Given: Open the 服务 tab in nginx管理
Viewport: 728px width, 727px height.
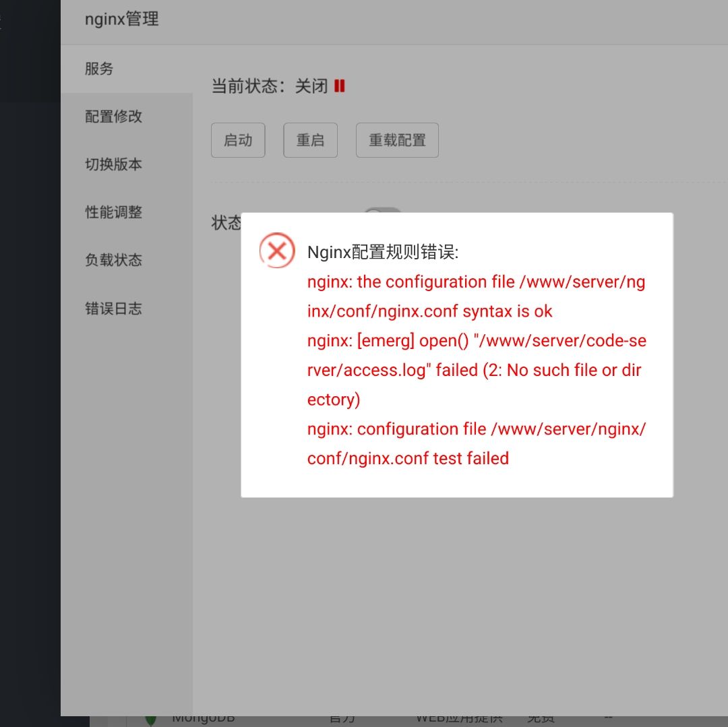Looking at the screenshot, I should coord(126,69).
